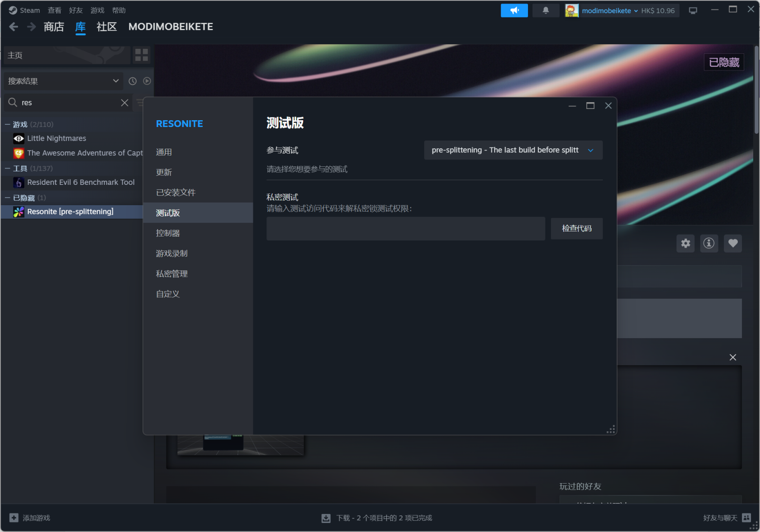Open the game settings gear icon
Image resolution: width=760 pixels, height=532 pixels.
pyautogui.click(x=685, y=244)
